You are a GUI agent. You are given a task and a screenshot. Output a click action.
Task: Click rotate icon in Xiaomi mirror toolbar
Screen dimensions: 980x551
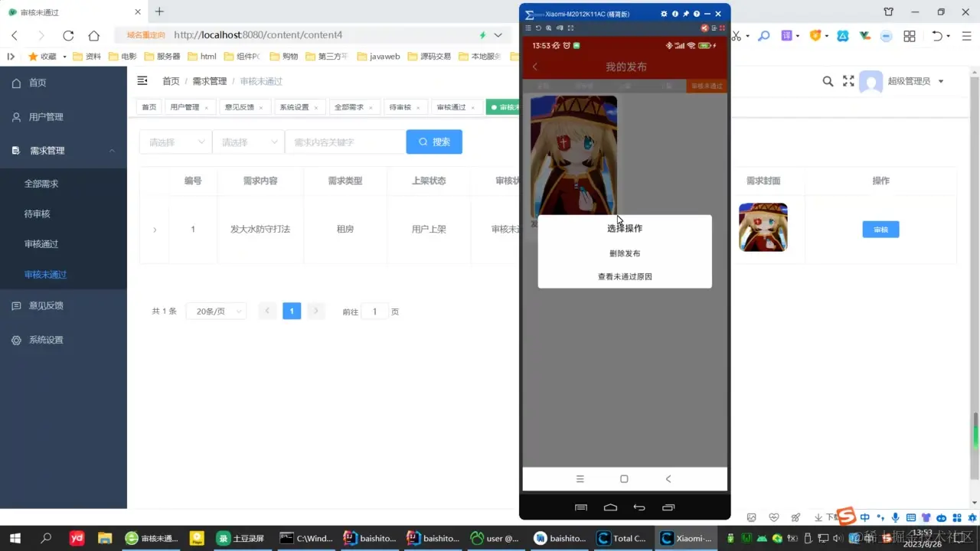click(x=538, y=28)
